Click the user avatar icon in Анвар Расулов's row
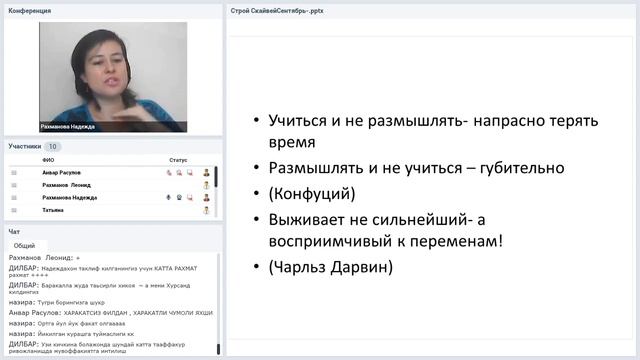 207,173
